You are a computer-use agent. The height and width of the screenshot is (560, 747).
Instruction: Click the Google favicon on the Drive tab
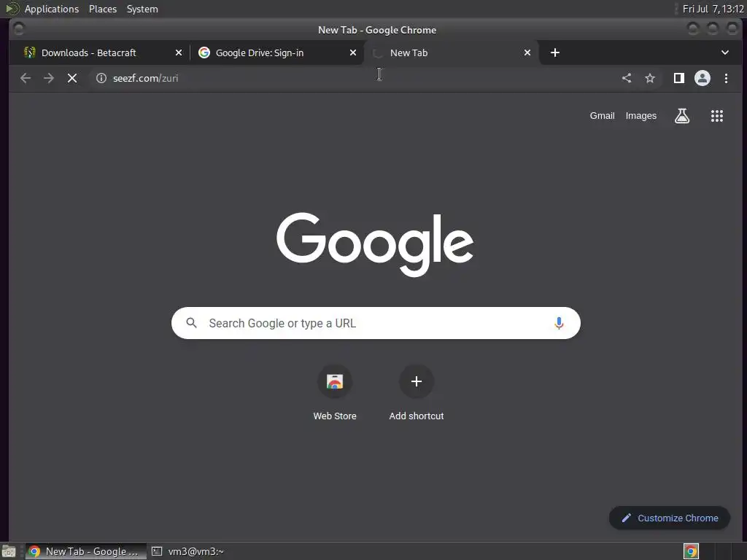204,52
